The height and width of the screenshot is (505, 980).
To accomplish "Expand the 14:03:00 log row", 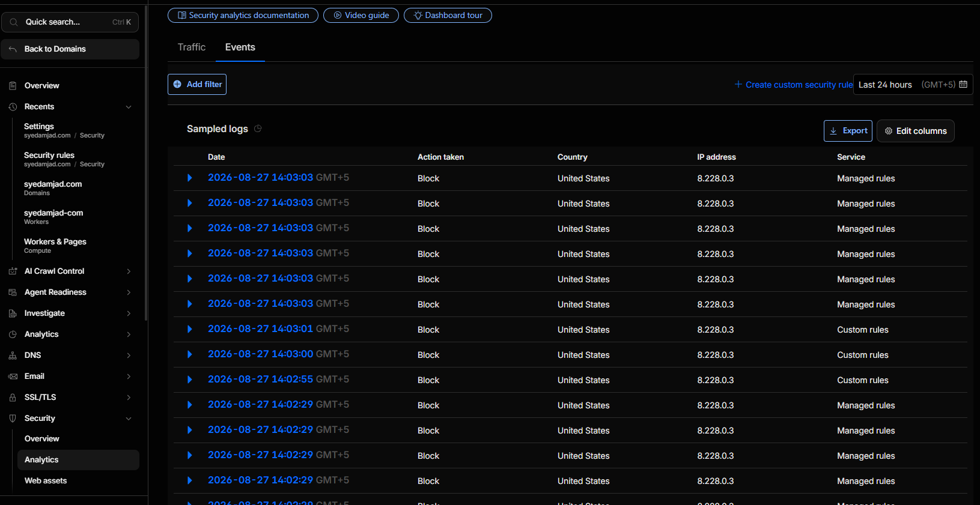I will pos(189,354).
